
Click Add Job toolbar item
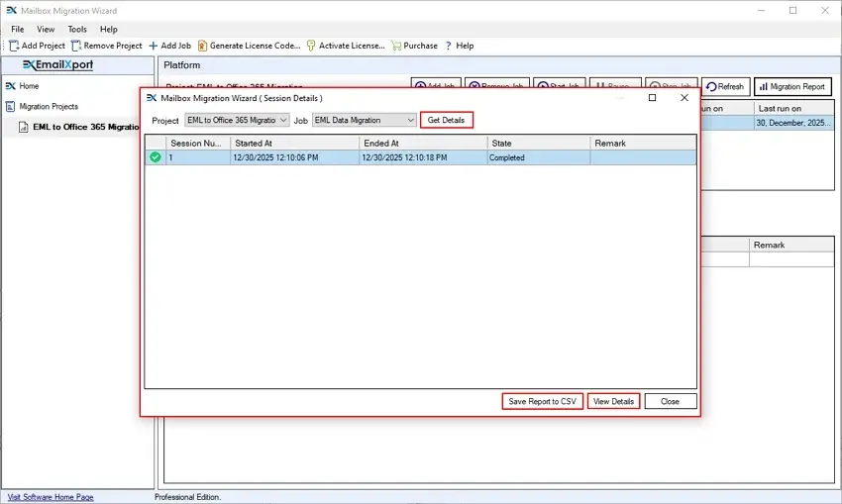tap(169, 46)
